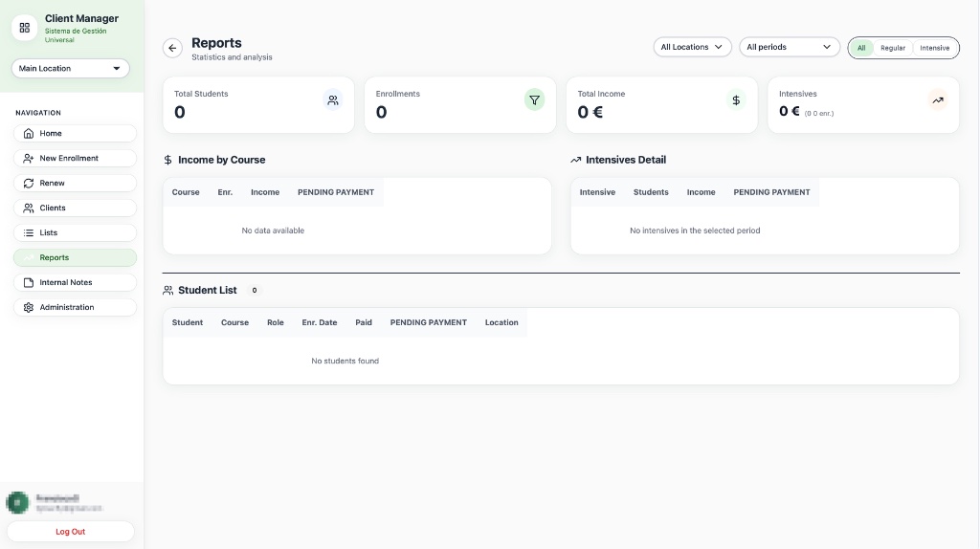Click the Enrollments funnel icon
The width and height of the screenshot is (980, 549).
click(x=534, y=99)
